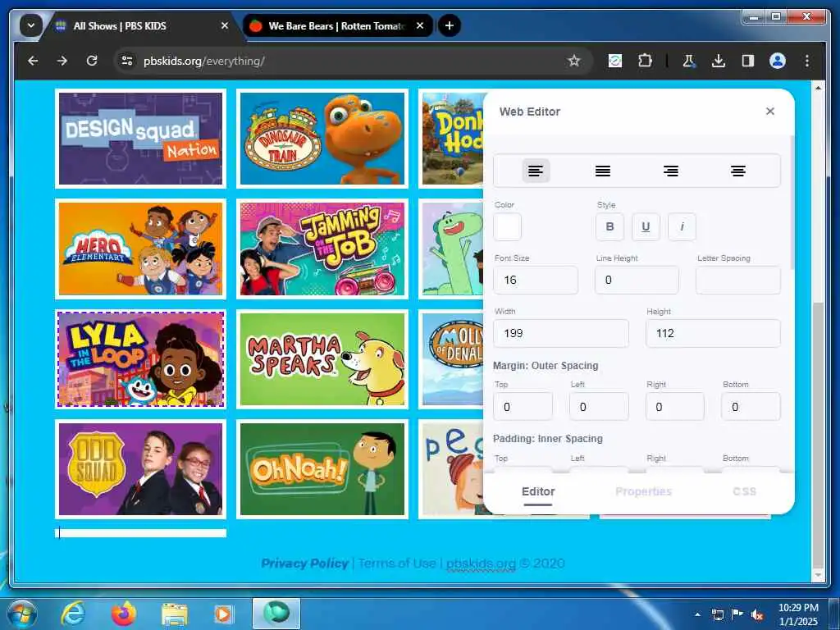Click the Line Height field
Viewport: 840px width, 630px height.
pos(637,280)
